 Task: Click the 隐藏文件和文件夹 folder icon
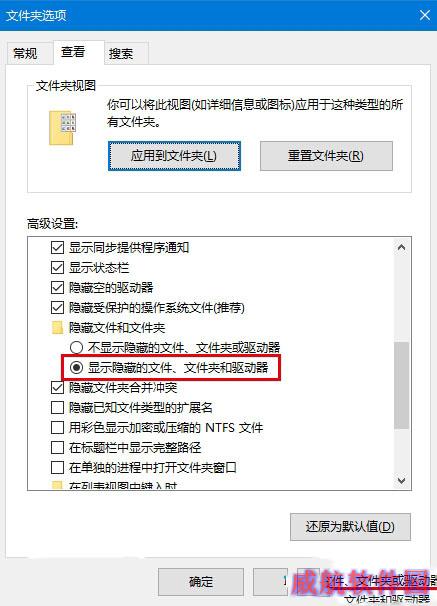pyautogui.click(x=57, y=328)
